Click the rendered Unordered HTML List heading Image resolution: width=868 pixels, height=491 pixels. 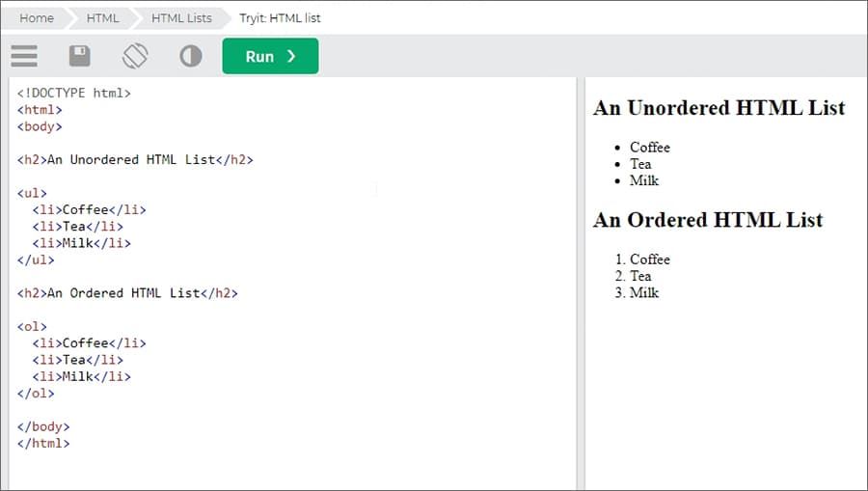tap(719, 108)
